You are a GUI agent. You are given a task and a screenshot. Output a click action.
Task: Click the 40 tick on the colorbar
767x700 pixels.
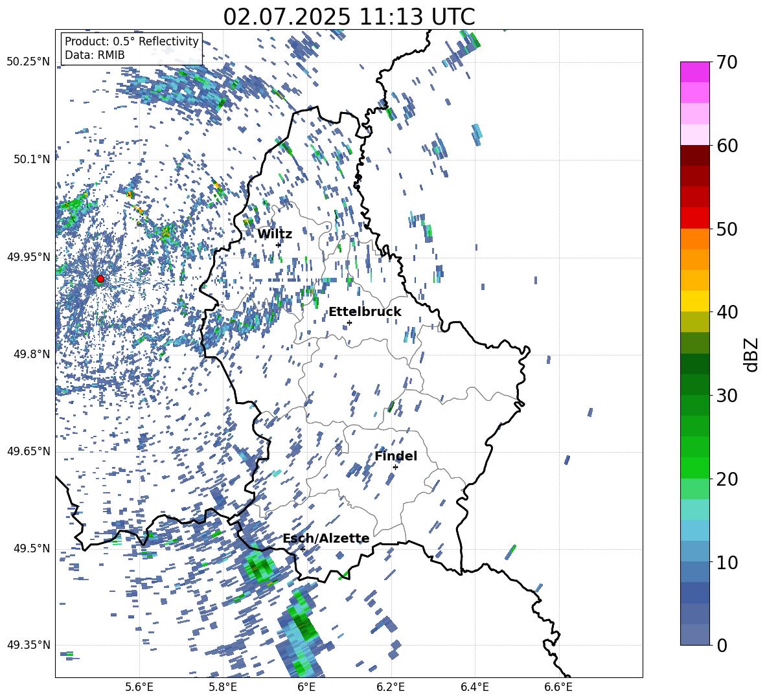click(727, 312)
